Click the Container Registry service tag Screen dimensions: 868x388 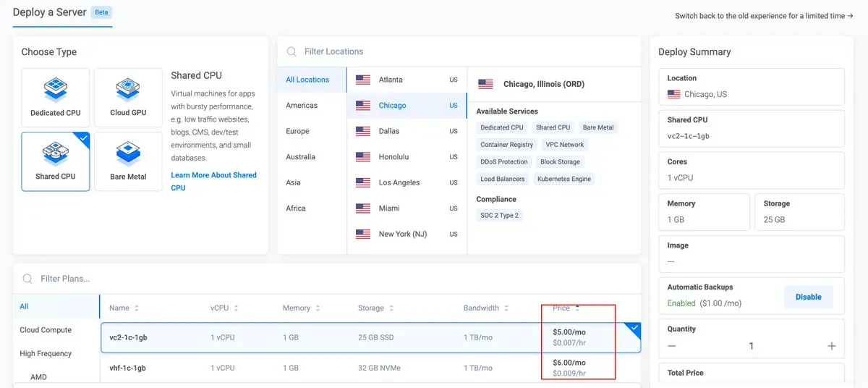pos(507,145)
